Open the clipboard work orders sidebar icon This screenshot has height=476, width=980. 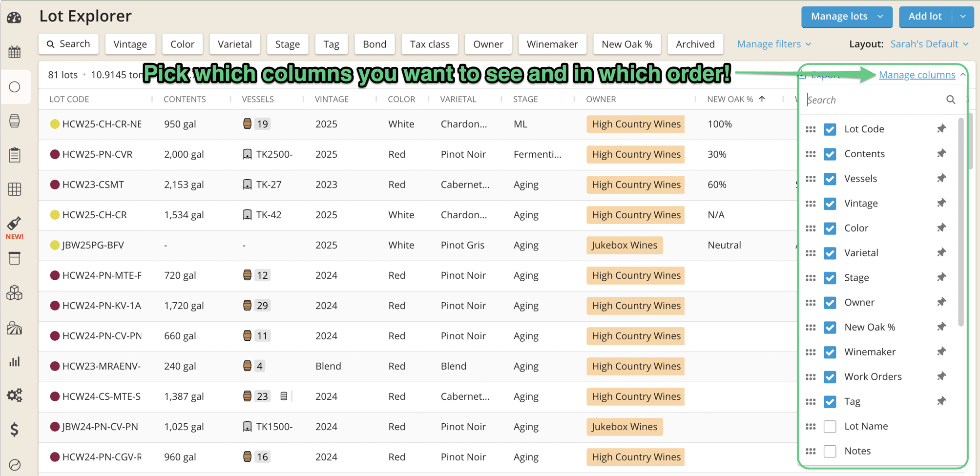click(x=14, y=155)
